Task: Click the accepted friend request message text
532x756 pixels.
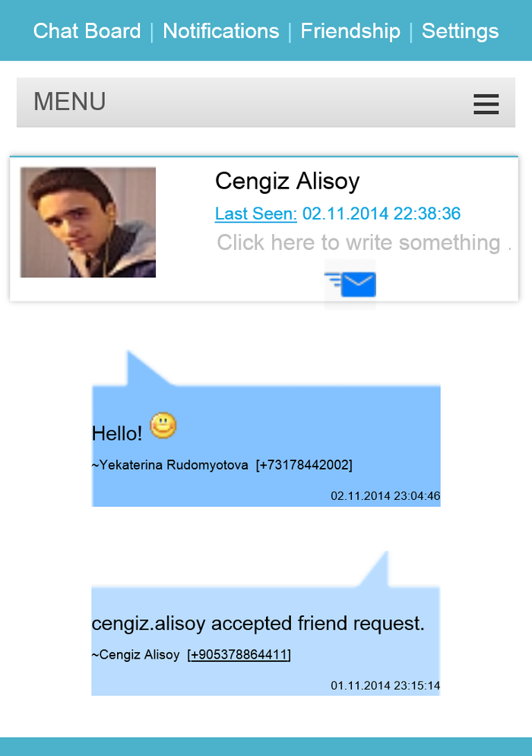Action: tap(258, 624)
